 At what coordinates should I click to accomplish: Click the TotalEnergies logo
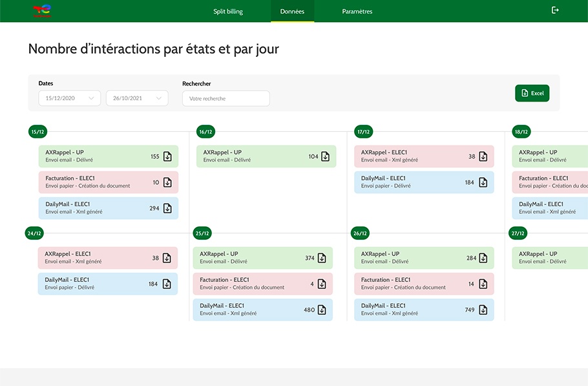tap(42, 11)
